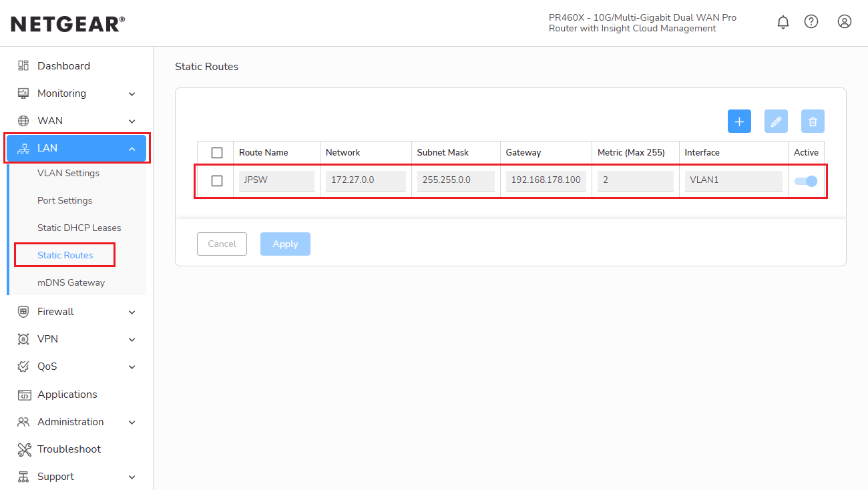This screenshot has height=490, width=868.
Task: Click the Interface field showing VLAN1
Action: click(x=733, y=181)
